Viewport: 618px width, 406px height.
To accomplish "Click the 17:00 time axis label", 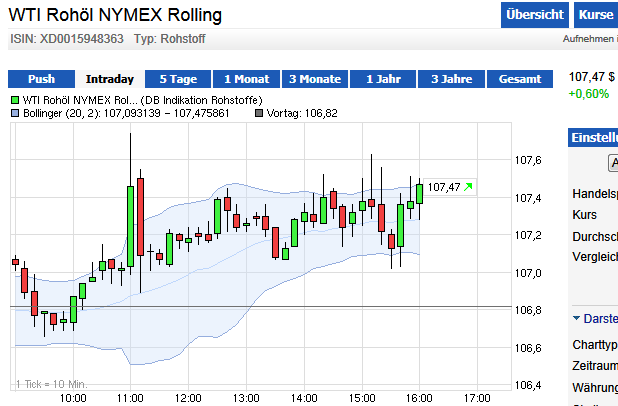I will tap(477, 398).
